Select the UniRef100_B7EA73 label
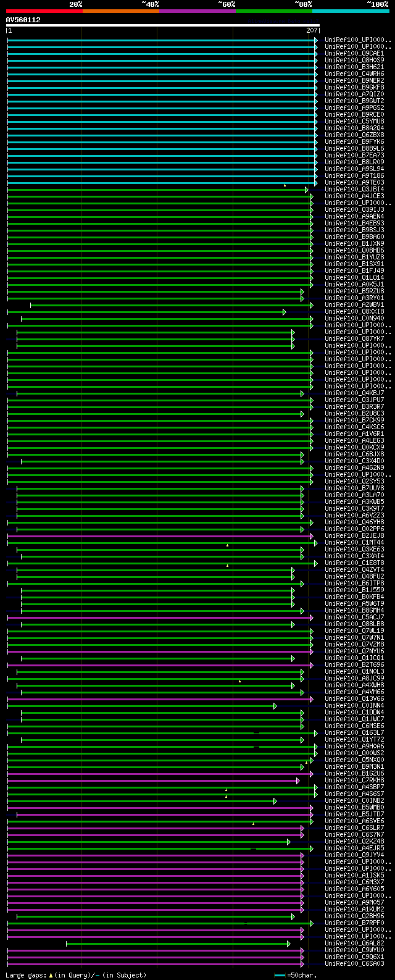Screen dimensions: 395x980 point(354,156)
